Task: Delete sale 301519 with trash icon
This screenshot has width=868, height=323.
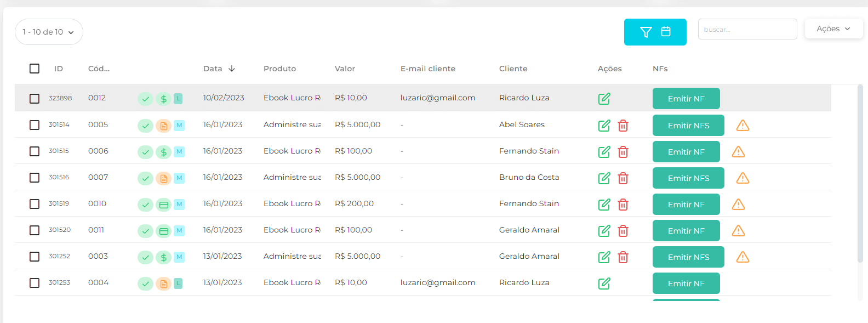Action: (623, 205)
